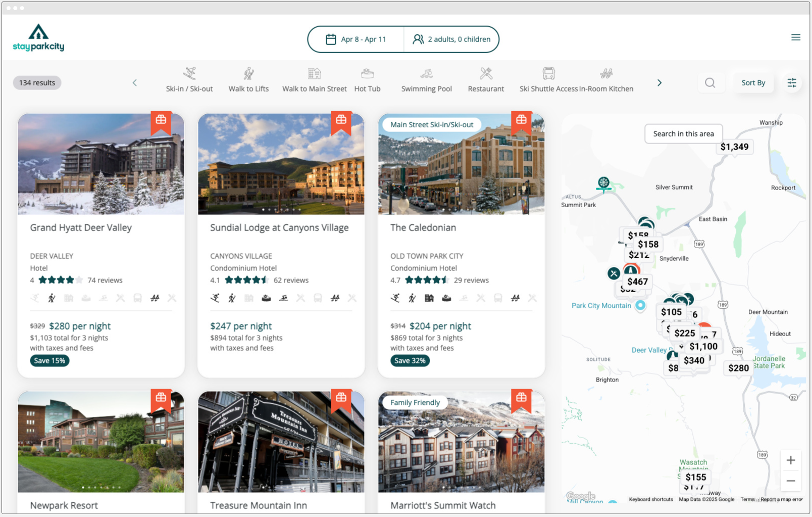Select the $155 map price marker
Image resolution: width=812 pixels, height=517 pixels.
(x=696, y=478)
